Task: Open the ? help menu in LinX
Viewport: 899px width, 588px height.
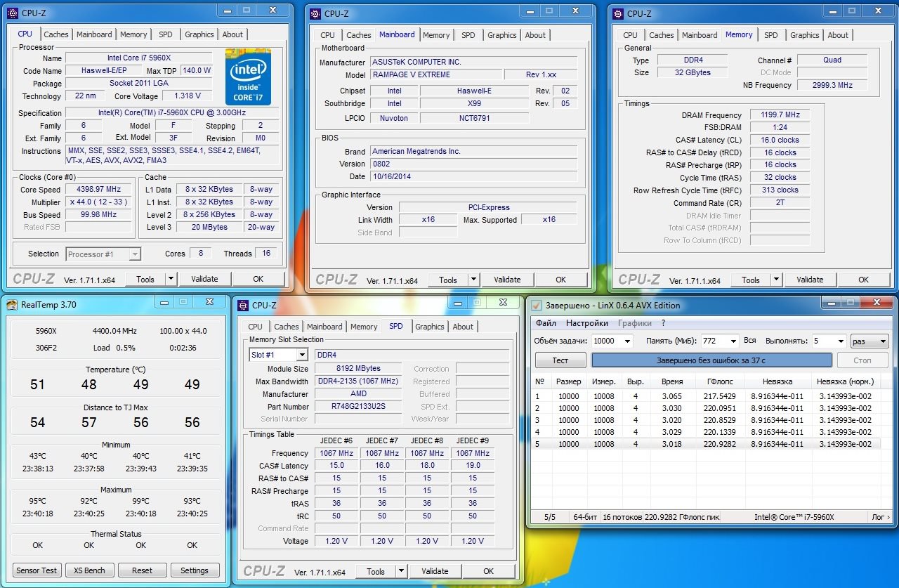Action: (663, 323)
